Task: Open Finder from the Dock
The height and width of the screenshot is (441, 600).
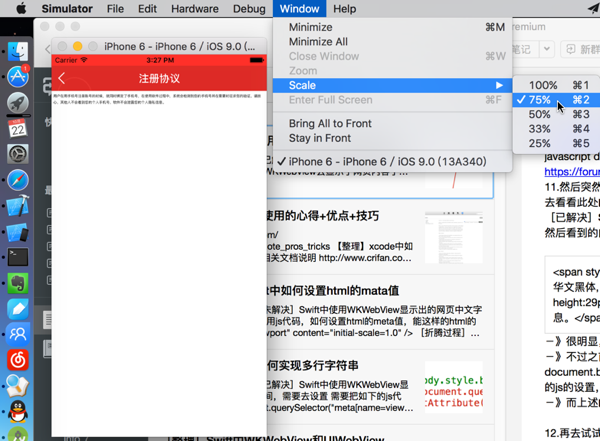Action: [x=18, y=51]
